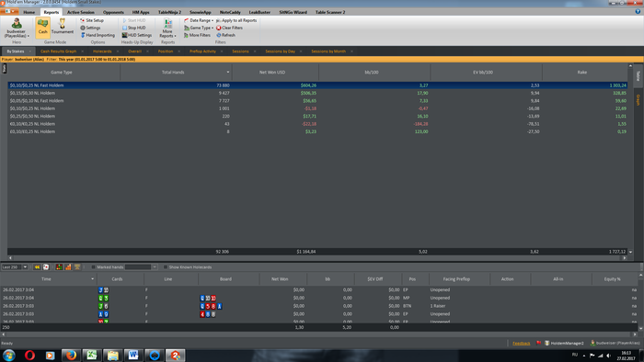Open the NoteCaddy ribbon tab
This screenshot has width=644, height=362.
tap(230, 12)
